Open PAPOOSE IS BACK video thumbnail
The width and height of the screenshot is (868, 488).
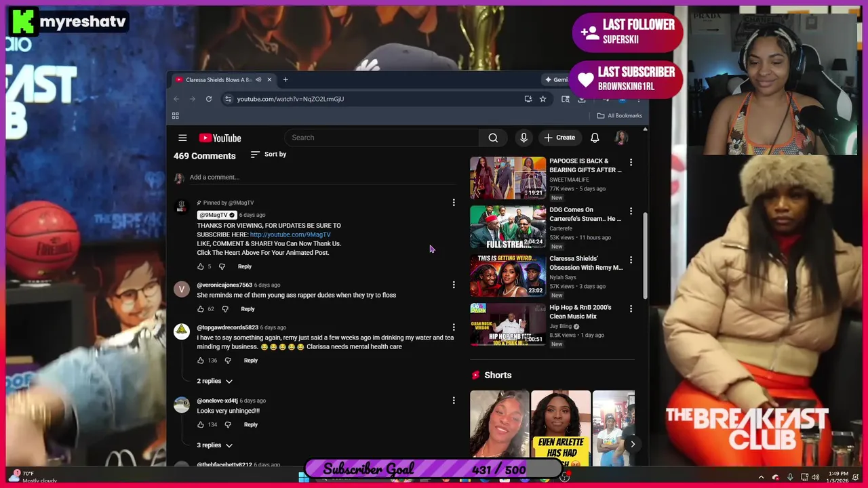pos(508,178)
